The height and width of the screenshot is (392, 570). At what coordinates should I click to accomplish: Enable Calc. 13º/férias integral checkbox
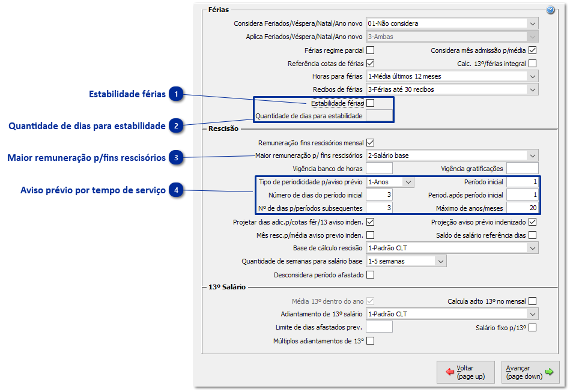[533, 63]
